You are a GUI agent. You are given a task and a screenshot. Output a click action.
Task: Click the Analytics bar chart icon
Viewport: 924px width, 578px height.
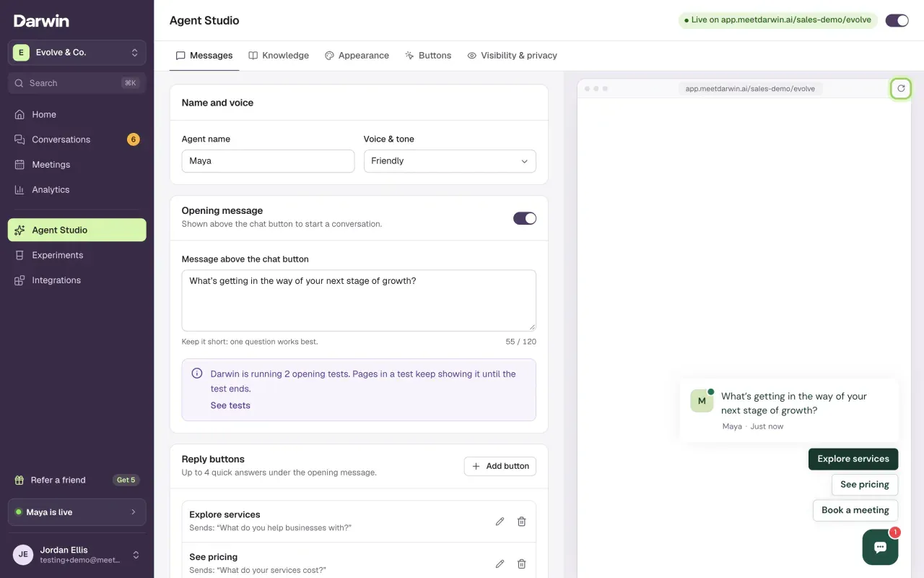pos(19,190)
